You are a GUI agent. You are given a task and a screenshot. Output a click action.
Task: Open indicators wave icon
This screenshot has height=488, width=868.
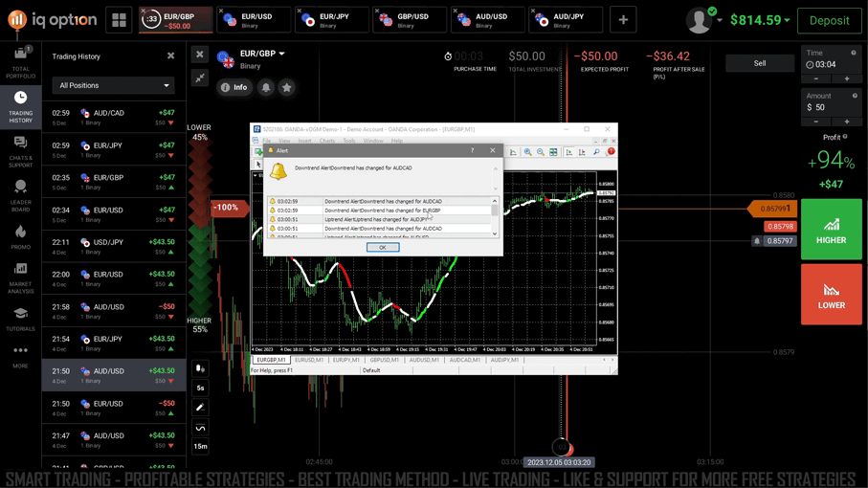(200, 427)
